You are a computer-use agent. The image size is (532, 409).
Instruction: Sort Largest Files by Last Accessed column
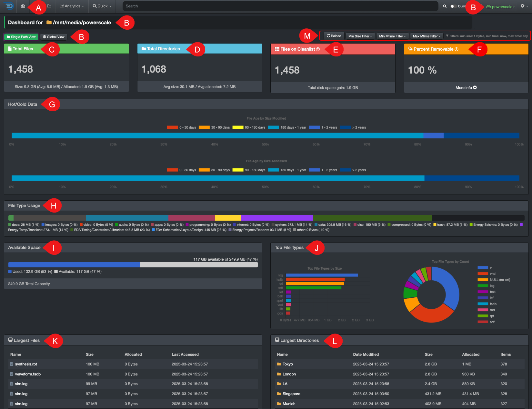pyautogui.click(x=185, y=354)
